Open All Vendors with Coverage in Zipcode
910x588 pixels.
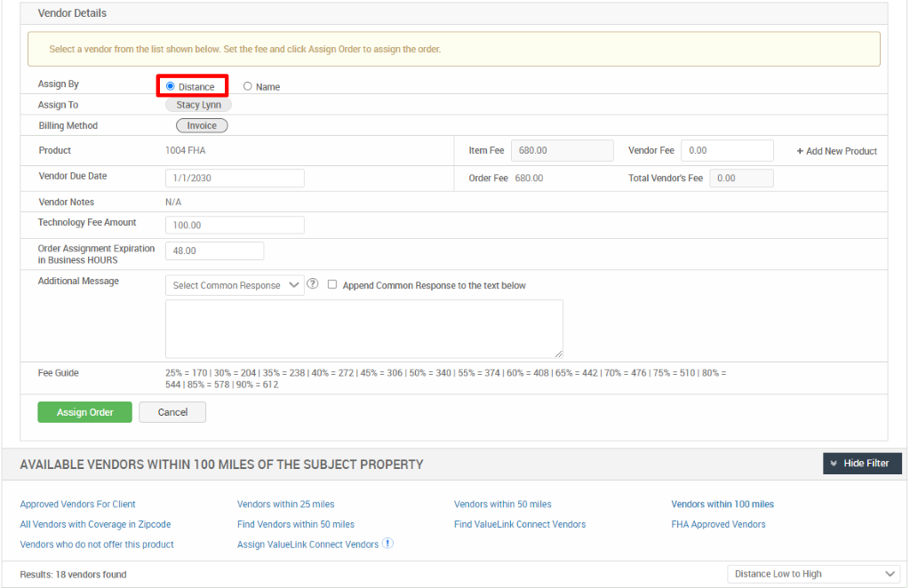coord(95,525)
